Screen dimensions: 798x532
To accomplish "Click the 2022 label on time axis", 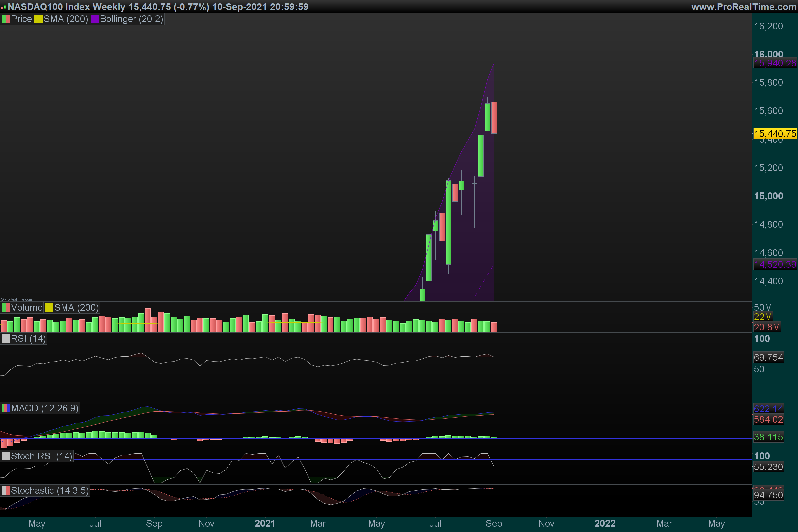I will [605, 523].
